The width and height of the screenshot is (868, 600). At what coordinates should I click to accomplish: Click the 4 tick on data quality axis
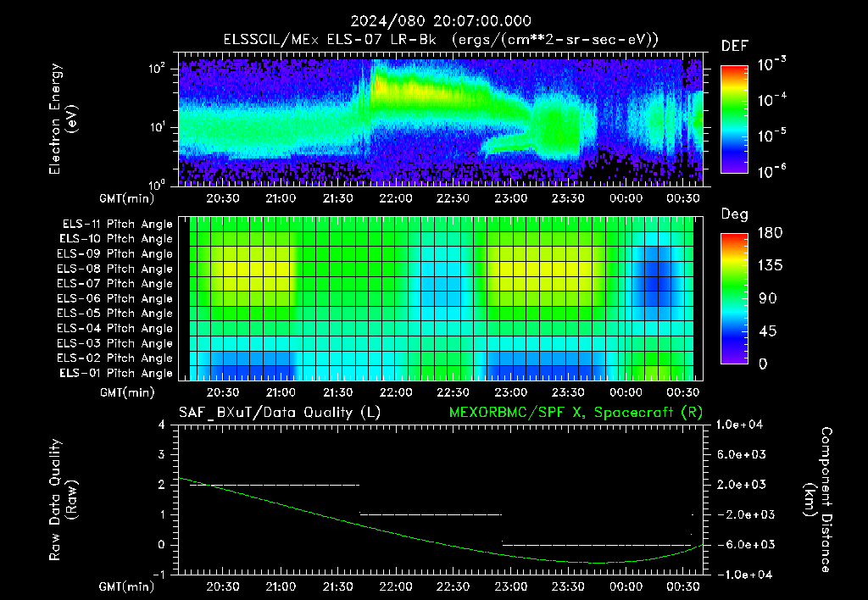[161, 425]
